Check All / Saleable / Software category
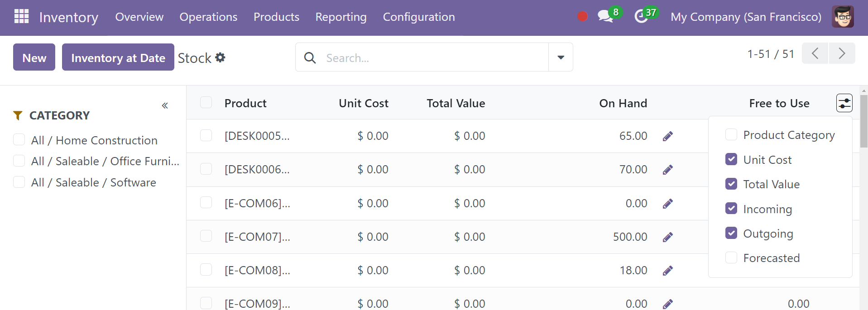 point(19,182)
